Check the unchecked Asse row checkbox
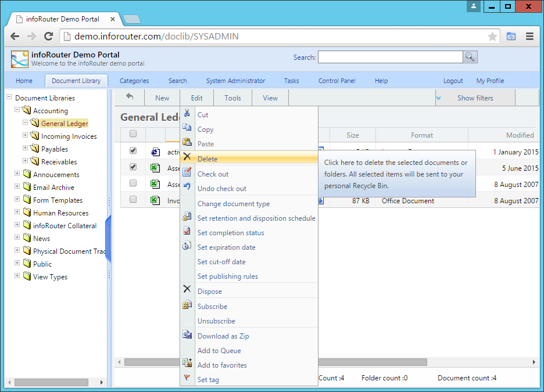This screenshot has width=544, height=392. click(x=133, y=183)
